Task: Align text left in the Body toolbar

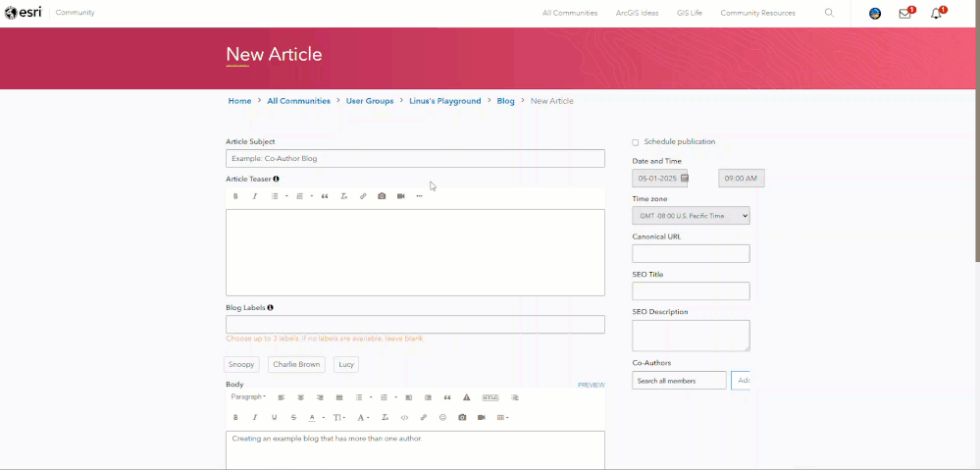Action: coord(282,397)
